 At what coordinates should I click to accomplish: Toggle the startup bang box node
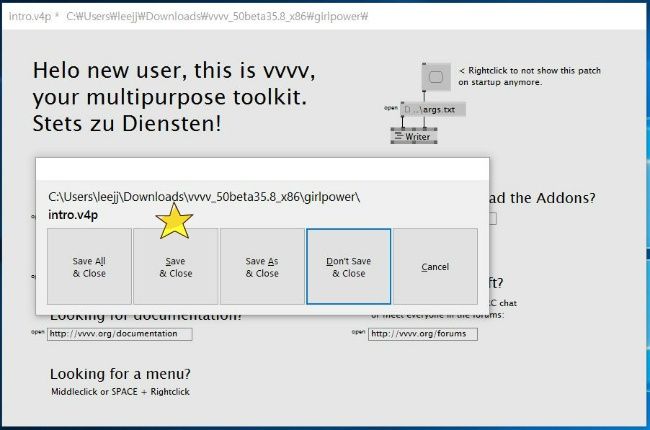[436, 77]
